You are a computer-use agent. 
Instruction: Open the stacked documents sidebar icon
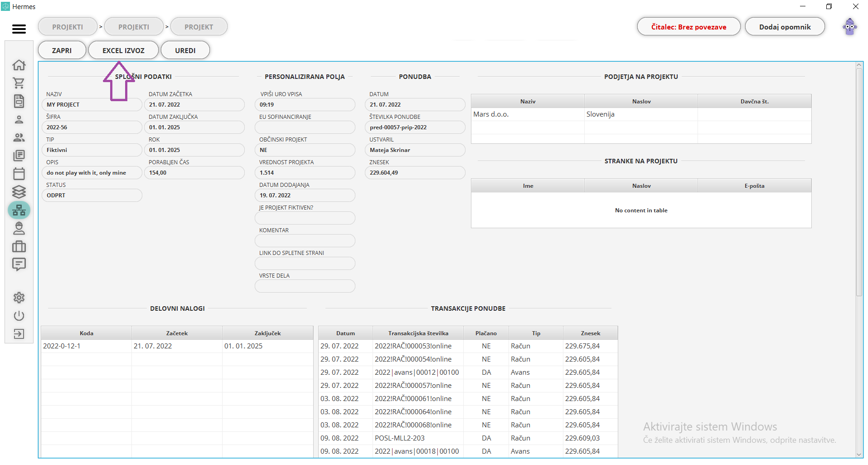tap(19, 156)
